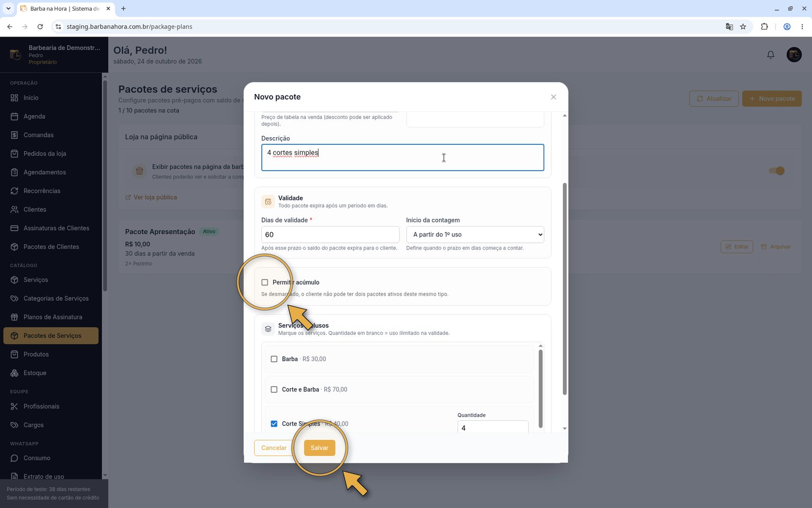
Task: Click Quantidade field for Corte Simples
Action: coord(493,427)
